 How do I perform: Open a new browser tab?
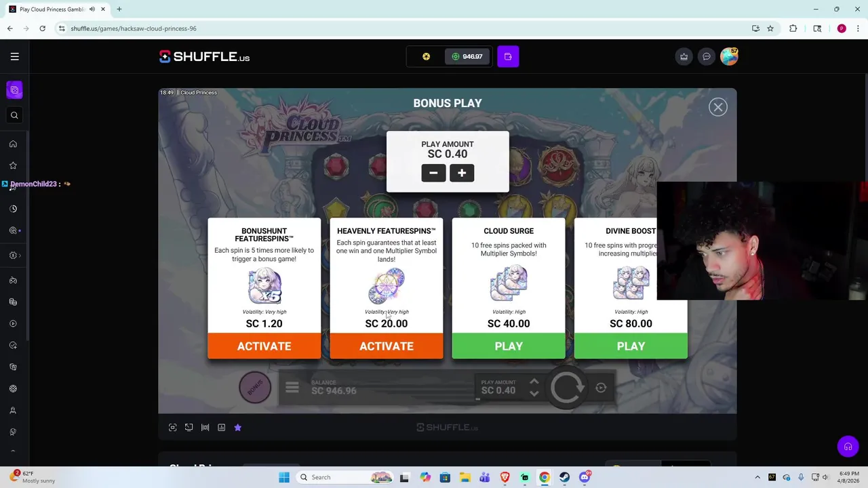[x=119, y=9]
